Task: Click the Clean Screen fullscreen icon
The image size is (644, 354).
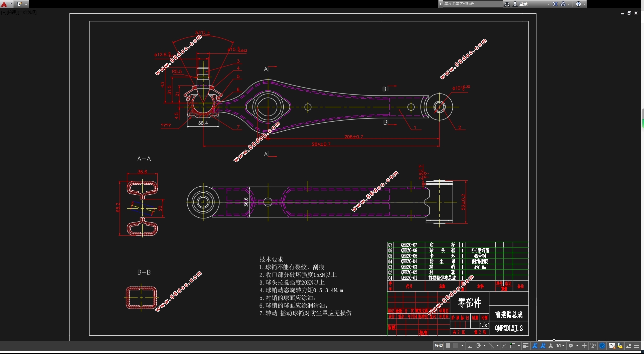Action: click(629, 346)
